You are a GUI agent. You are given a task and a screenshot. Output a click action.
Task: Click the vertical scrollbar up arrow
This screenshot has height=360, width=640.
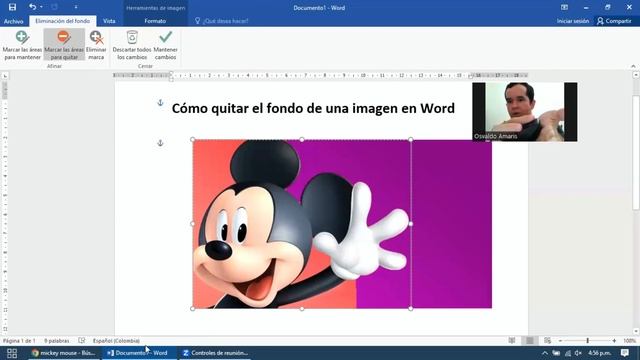click(x=636, y=75)
